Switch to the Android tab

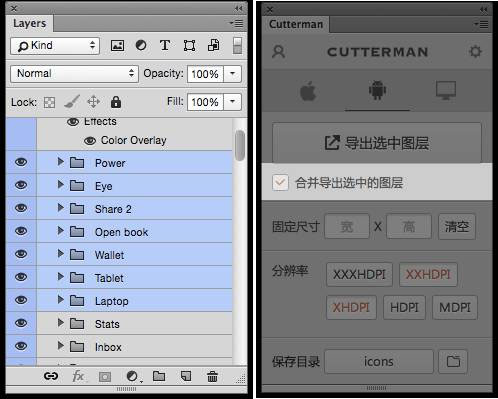(x=377, y=90)
